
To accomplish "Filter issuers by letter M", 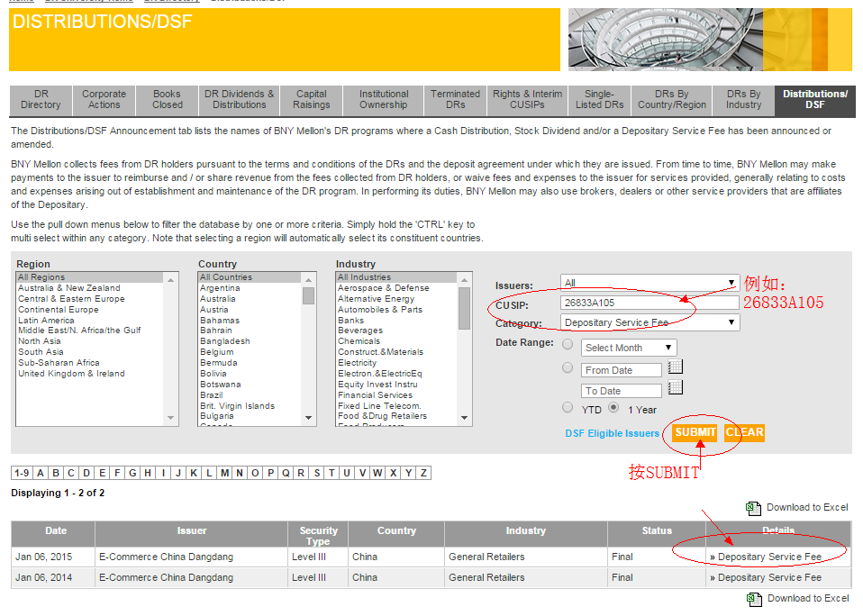I will click(x=224, y=473).
